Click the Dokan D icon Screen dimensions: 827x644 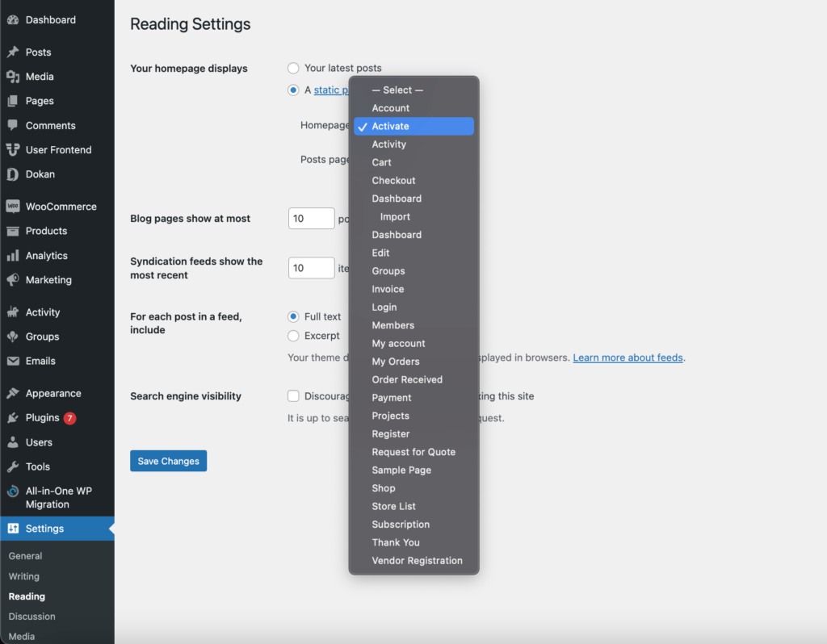click(13, 174)
